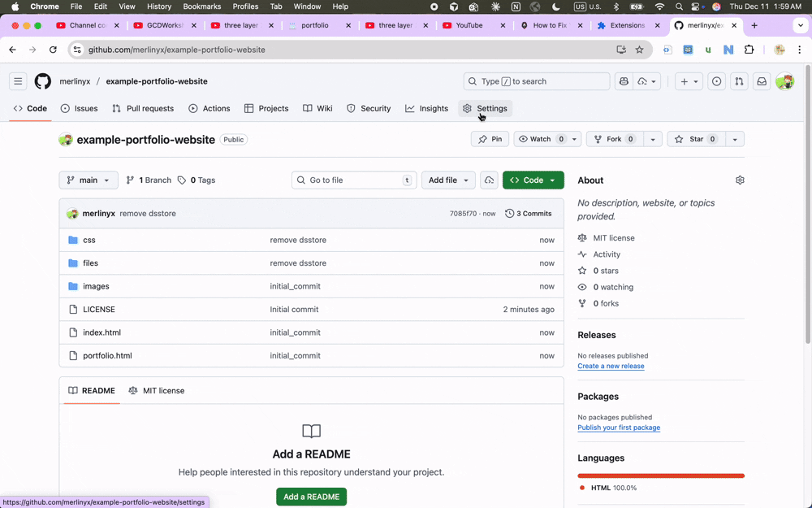
Task: Pin the repository with Pin button
Action: click(x=490, y=139)
